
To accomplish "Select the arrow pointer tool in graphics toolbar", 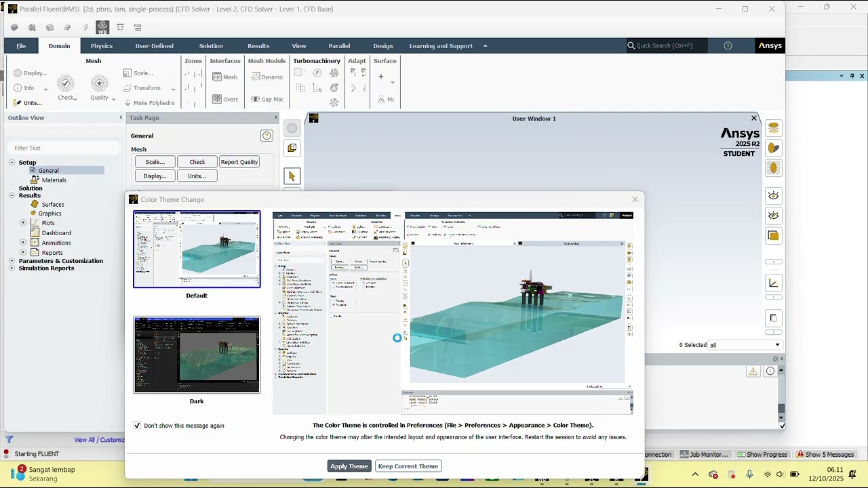I will (x=292, y=176).
